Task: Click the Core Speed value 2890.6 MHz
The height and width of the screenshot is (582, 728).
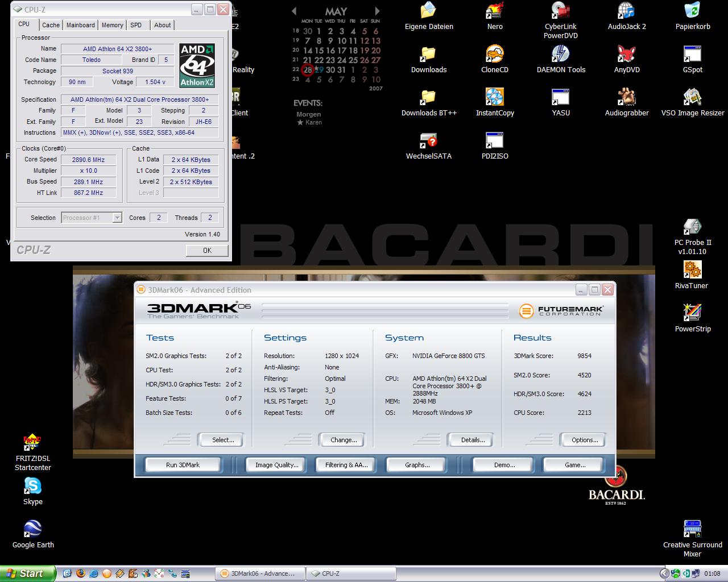Action: [x=88, y=160]
